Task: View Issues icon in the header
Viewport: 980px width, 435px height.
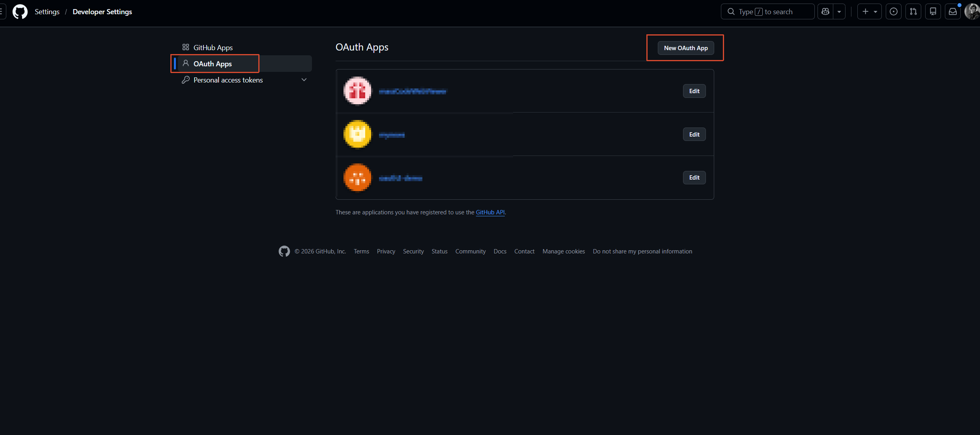Action: tap(894, 12)
